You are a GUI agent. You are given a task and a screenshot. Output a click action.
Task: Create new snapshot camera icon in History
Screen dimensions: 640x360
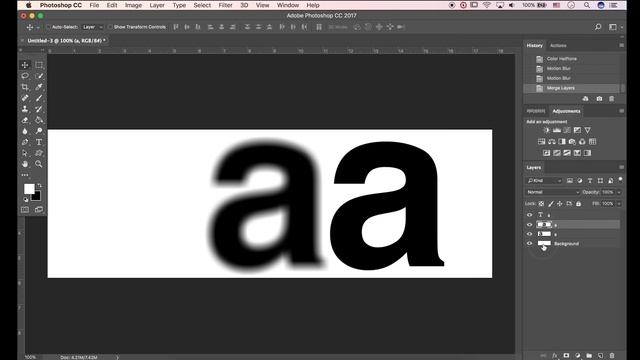pyautogui.click(x=599, y=99)
